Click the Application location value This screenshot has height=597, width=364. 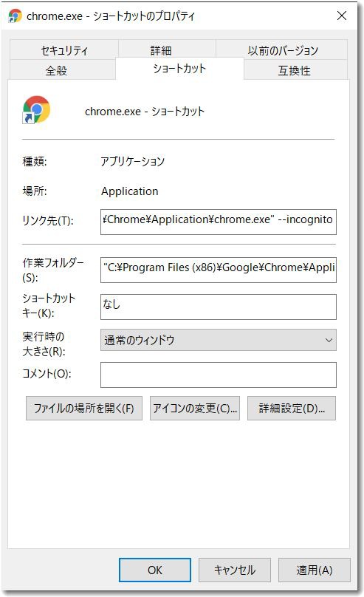pos(130,191)
